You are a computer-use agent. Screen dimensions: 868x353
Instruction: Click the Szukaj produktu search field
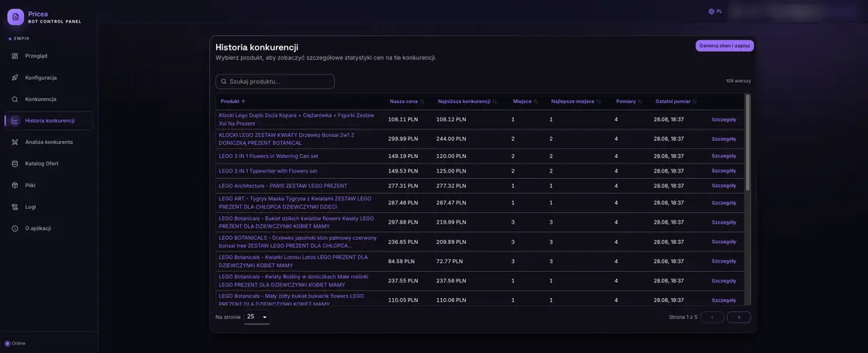(x=275, y=81)
